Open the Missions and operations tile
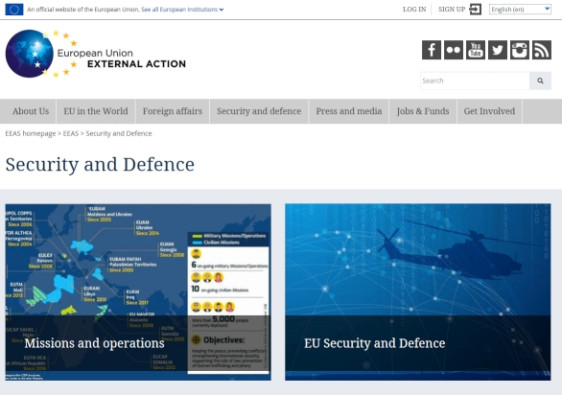 (138, 292)
